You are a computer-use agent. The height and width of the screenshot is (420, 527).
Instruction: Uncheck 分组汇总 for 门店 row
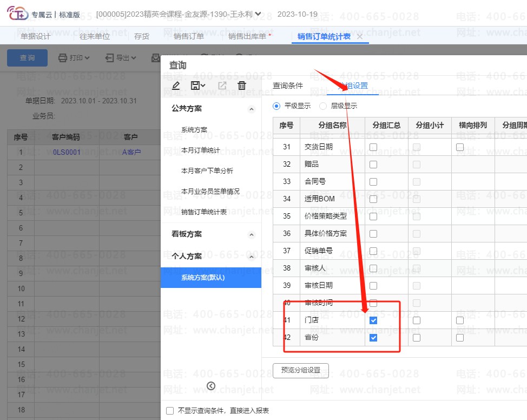coord(373,320)
